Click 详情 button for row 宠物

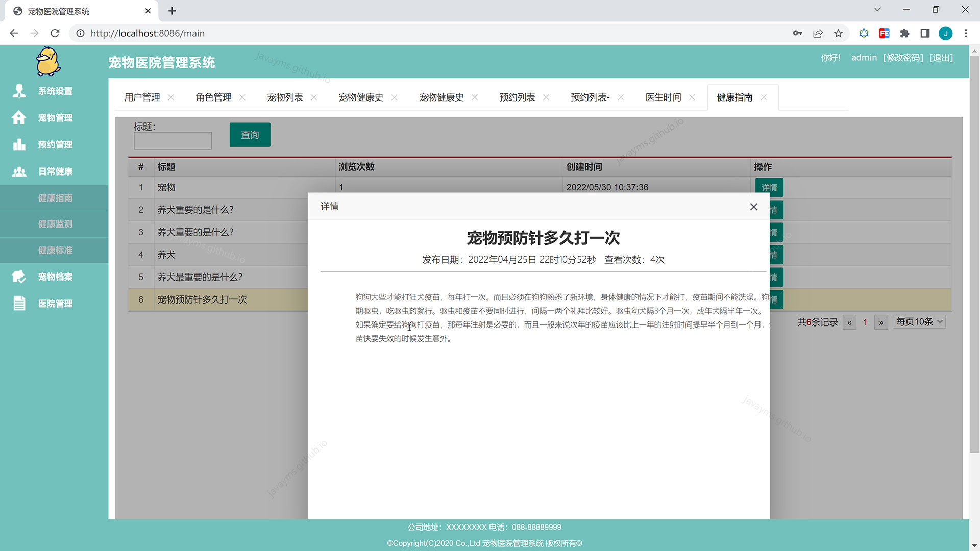point(769,187)
